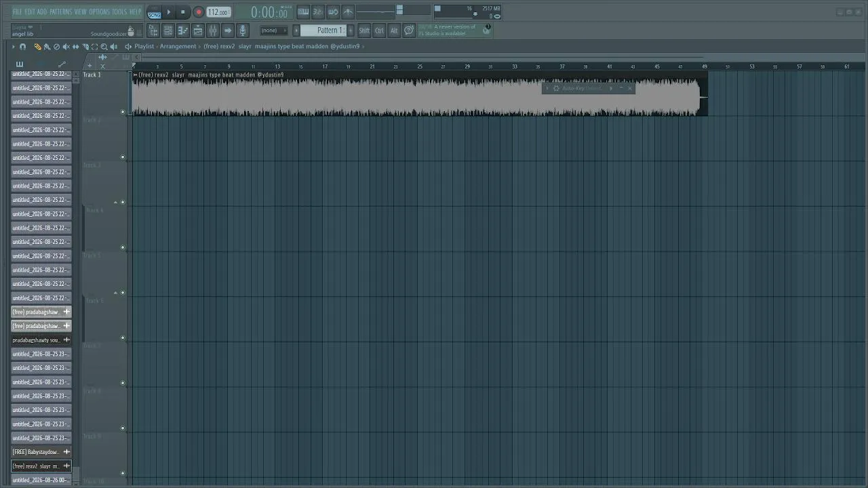Click the song time display
This screenshot has width=868, height=488.
[269, 12]
